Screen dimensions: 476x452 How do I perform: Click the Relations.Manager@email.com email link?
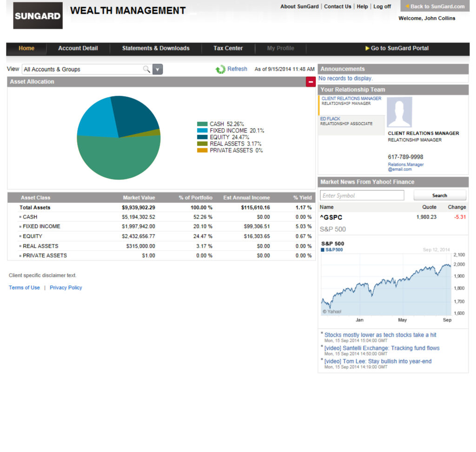click(405, 167)
